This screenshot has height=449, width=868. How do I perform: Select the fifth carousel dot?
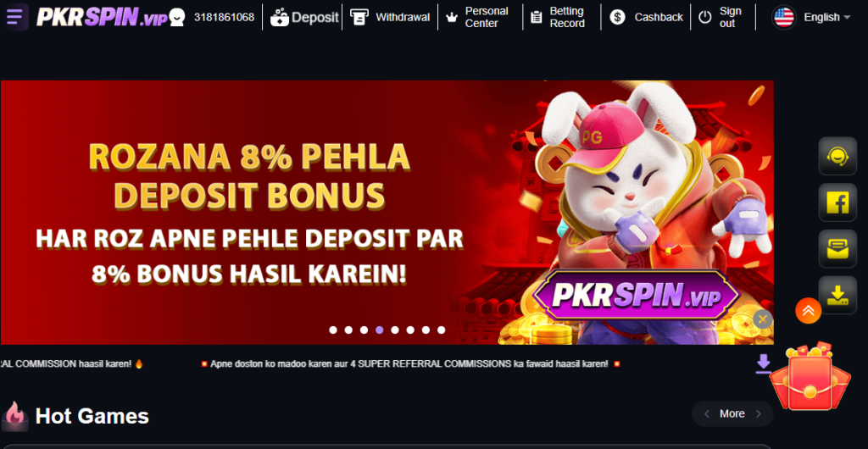pos(395,330)
